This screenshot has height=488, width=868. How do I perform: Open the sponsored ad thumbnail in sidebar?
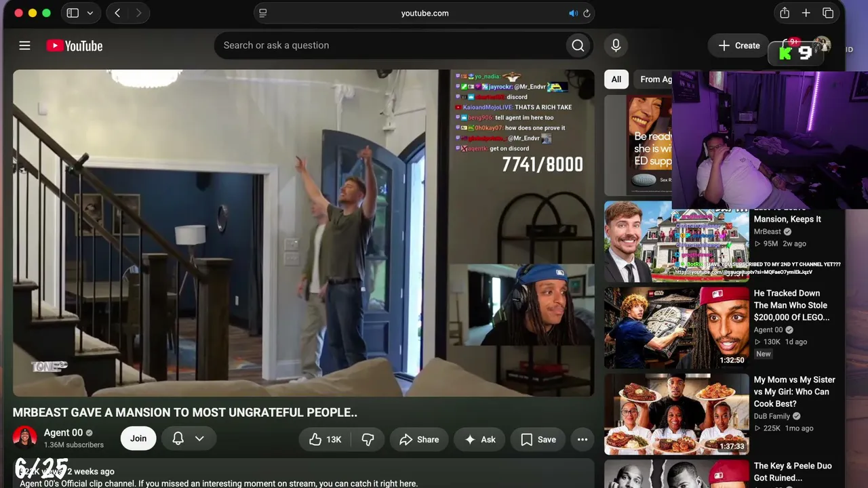pyautogui.click(x=638, y=145)
